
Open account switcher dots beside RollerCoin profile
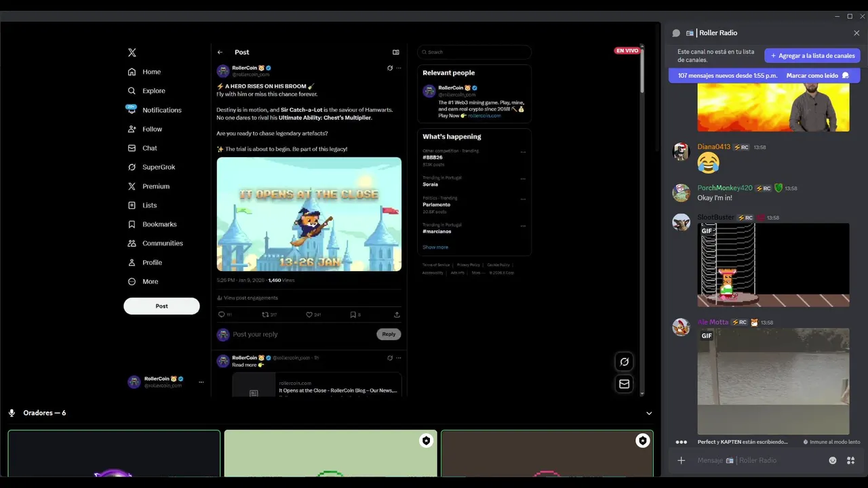(x=201, y=382)
